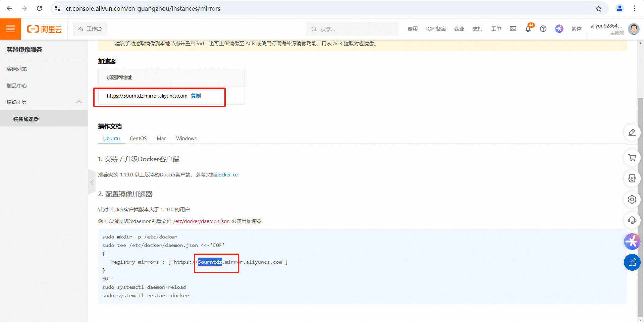Click the 'sudo systemctl restart docker' line
Viewport: 644px width, 322px height.
(x=146, y=296)
